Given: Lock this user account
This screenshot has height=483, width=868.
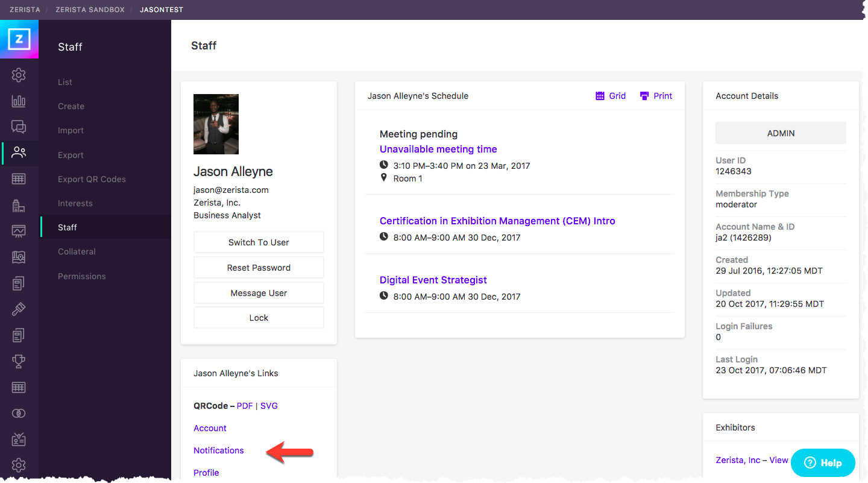Looking at the screenshot, I should [x=259, y=318].
